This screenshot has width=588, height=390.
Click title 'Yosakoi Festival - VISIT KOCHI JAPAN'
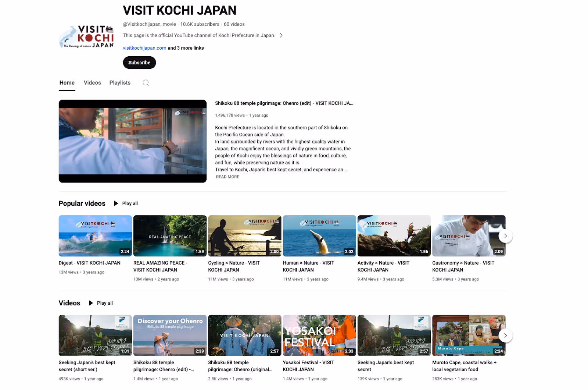click(309, 366)
